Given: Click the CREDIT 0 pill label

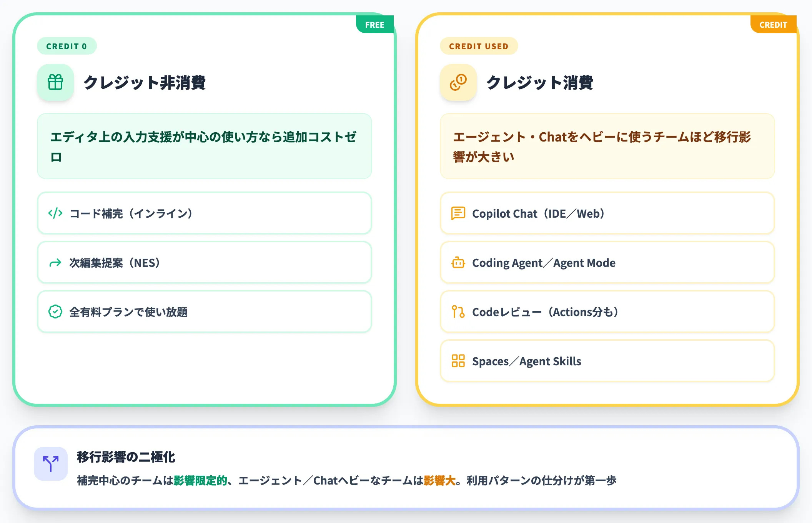Looking at the screenshot, I should click(67, 46).
